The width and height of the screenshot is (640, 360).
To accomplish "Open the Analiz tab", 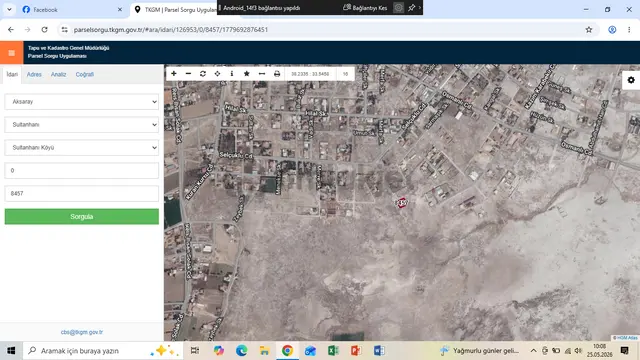I will [x=58, y=74].
